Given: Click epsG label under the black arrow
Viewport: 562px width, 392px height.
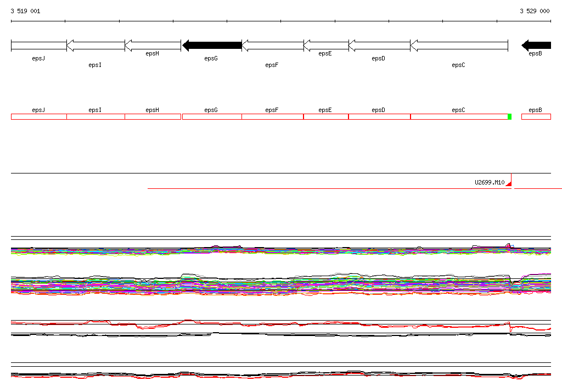Looking at the screenshot, I should 211,58.
